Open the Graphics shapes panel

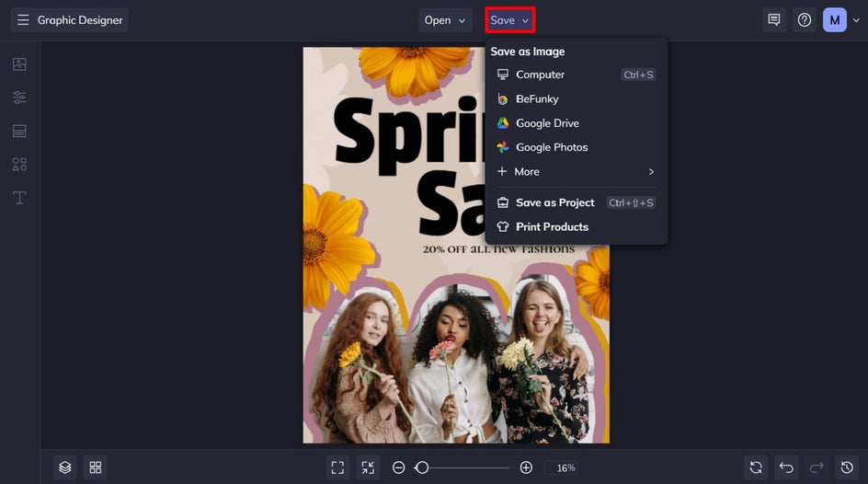click(x=19, y=165)
